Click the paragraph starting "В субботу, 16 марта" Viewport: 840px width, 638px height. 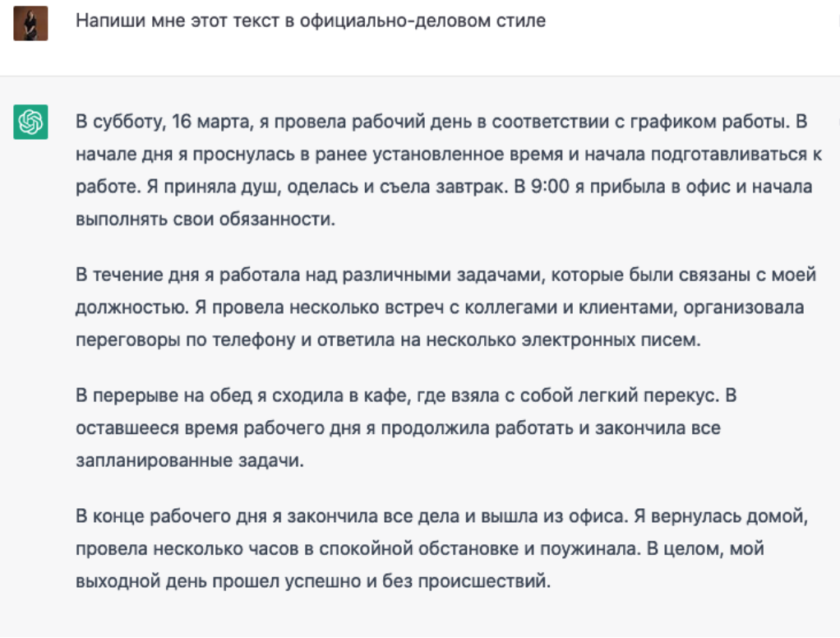[x=444, y=171]
